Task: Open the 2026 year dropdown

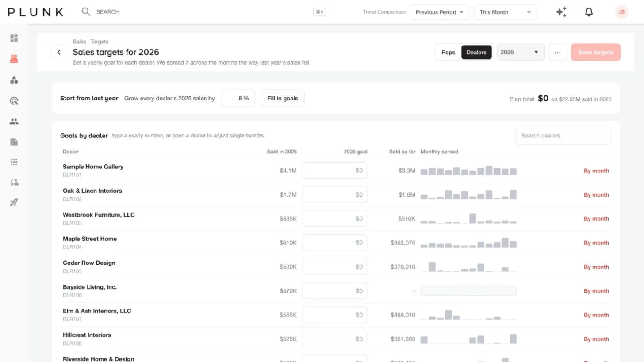Action: pos(521,52)
